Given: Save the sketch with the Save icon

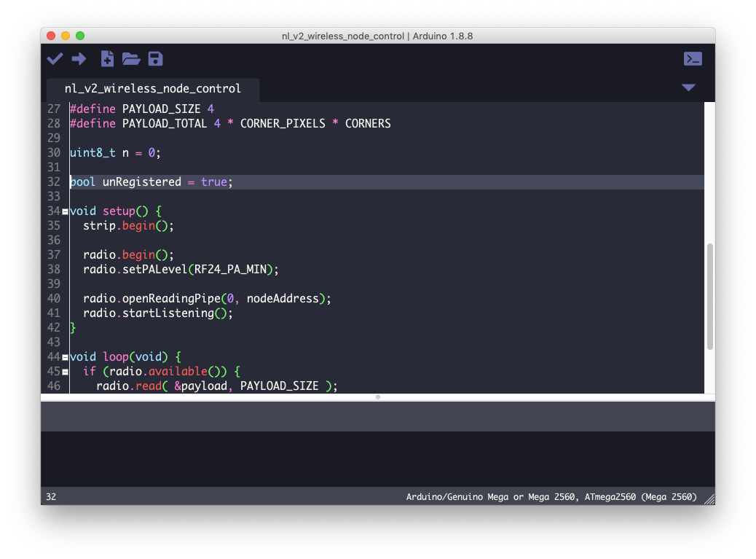Looking at the screenshot, I should (x=155, y=59).
